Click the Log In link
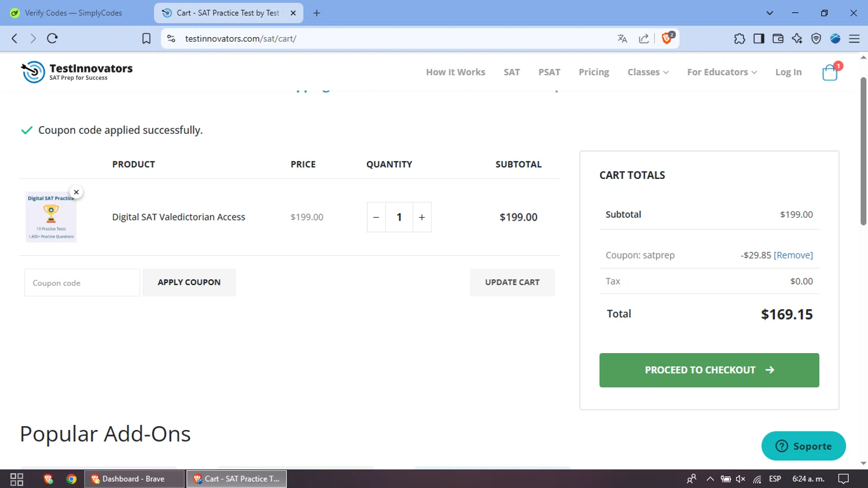The image size is (868, 488). tap(788, 72)
